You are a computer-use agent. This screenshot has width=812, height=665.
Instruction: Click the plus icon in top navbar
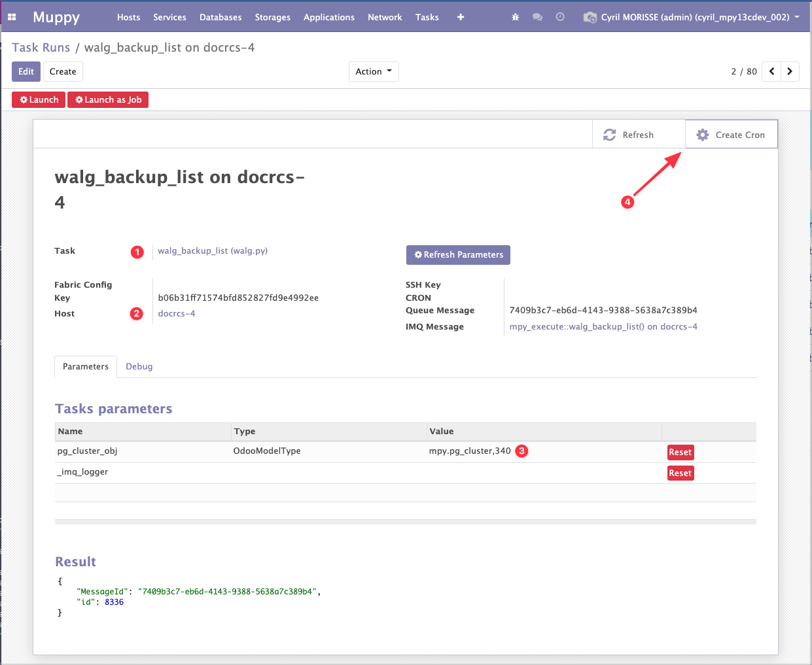[461, 17]
